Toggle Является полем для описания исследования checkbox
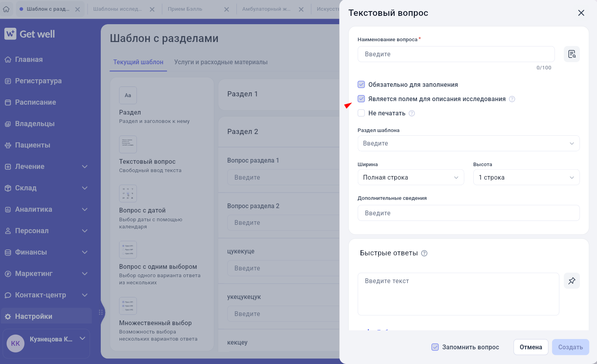Screen dimensions: 597x364 [x=361, y=99]
